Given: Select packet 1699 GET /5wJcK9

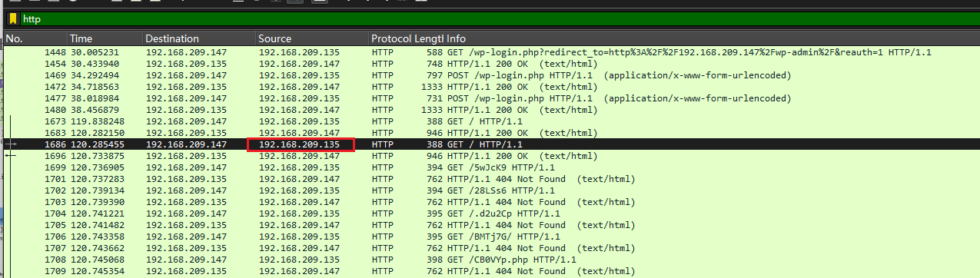Looking at the screenshot, I should pos(492,167).
